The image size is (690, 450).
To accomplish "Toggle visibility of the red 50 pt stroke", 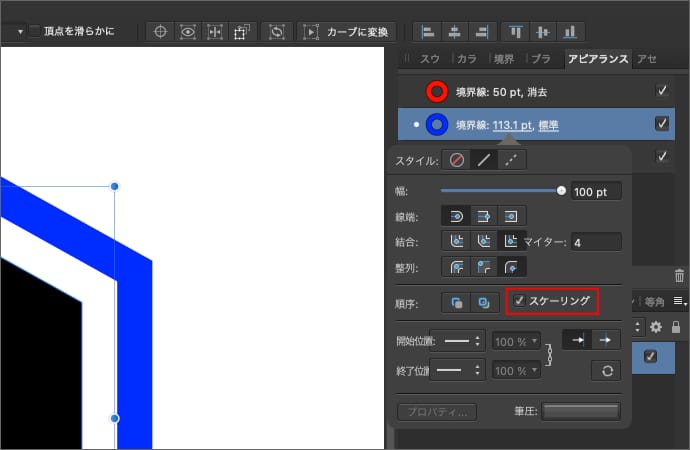I will [661, 91].
